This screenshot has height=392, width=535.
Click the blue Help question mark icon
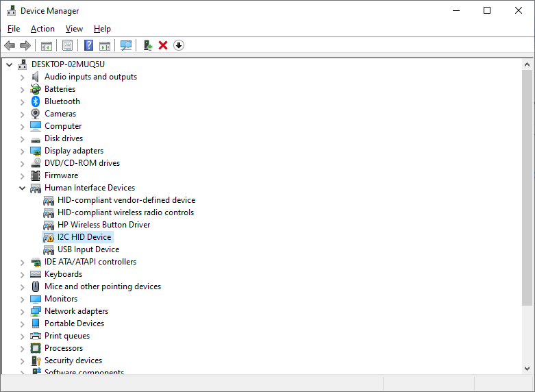[89, 45]
